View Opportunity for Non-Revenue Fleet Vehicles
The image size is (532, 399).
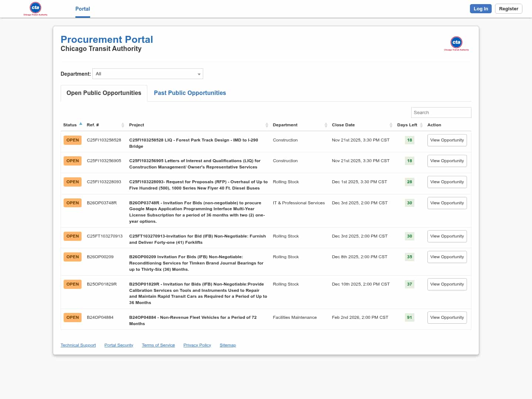[x=447, y=318]
